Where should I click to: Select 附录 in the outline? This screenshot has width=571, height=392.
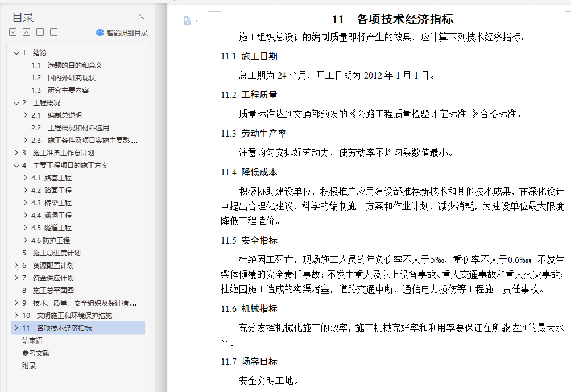[29, 365]
